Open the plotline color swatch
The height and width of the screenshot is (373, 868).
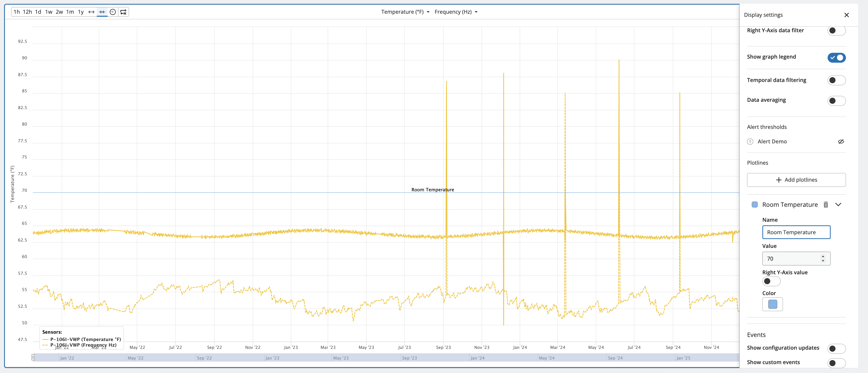click(772, 304)
